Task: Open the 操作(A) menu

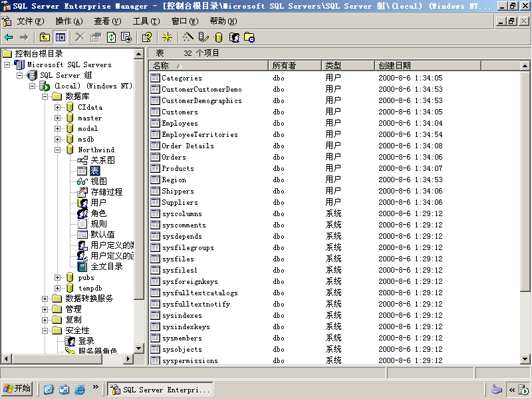Action: click(x=69, y=21)
